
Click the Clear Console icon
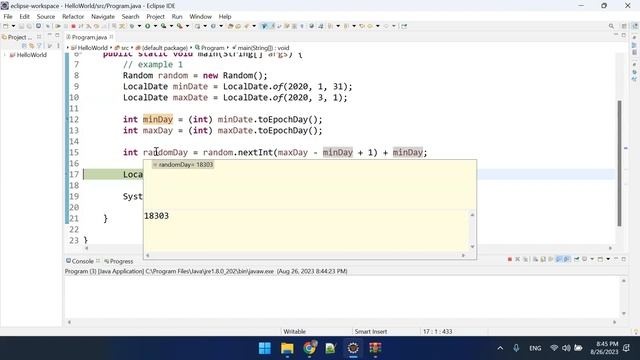point(535,259)
